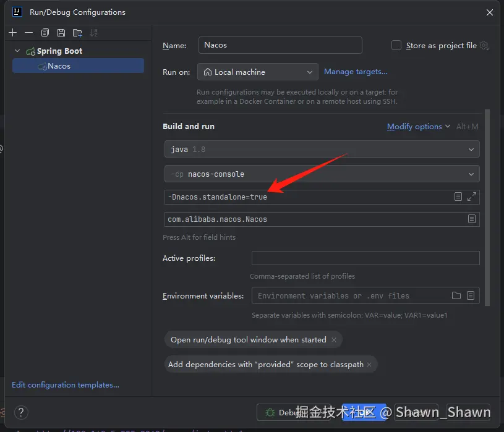Viewport: 504px width, 432px height.
Task: Open the help question mark button
Action: pos(21,412)
